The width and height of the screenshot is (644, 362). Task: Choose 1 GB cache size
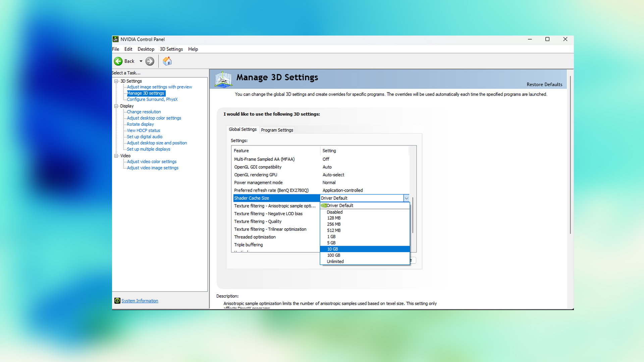tap(365, 237)
